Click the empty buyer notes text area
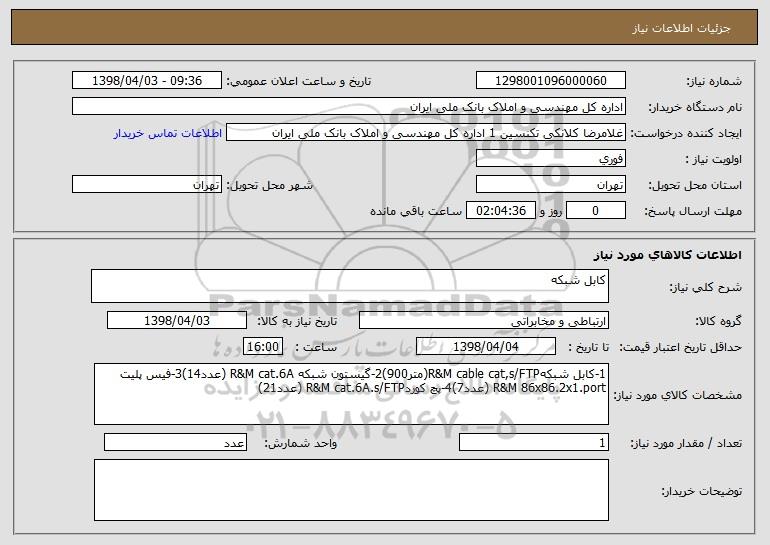This screenshot has height=545, width=770. coord(351,490)
